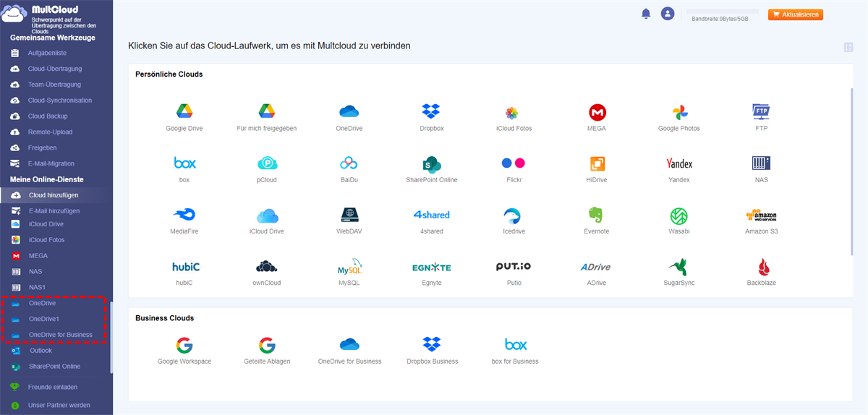Click the box for Business icon

515,344
